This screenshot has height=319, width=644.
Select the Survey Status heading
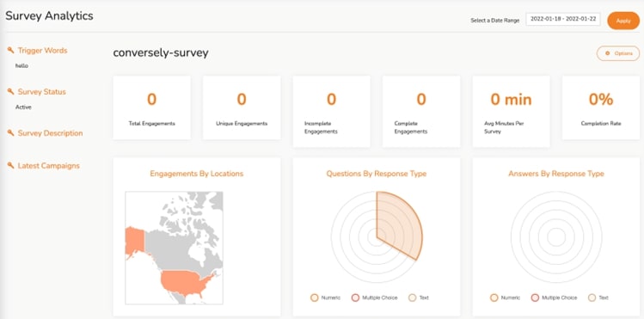point(41,91)
